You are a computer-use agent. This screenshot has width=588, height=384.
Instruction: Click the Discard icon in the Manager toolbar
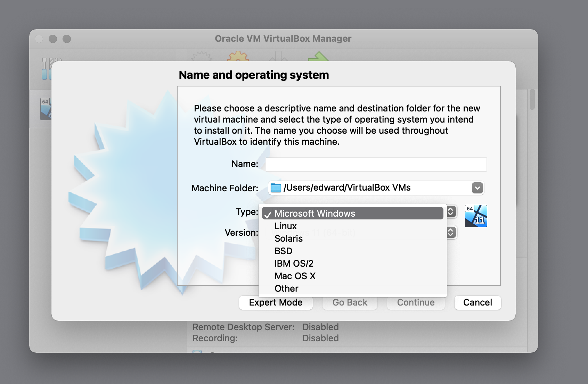coord(278,56)
